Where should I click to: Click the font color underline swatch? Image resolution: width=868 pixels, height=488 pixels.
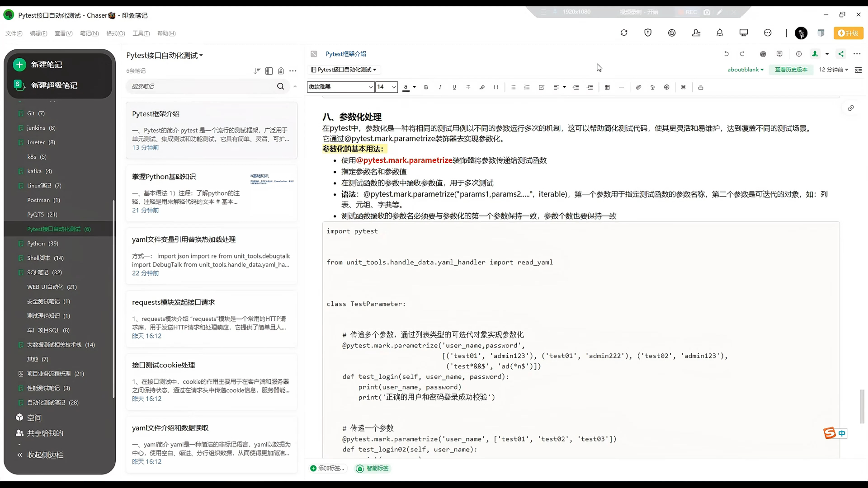coord(406,87)
